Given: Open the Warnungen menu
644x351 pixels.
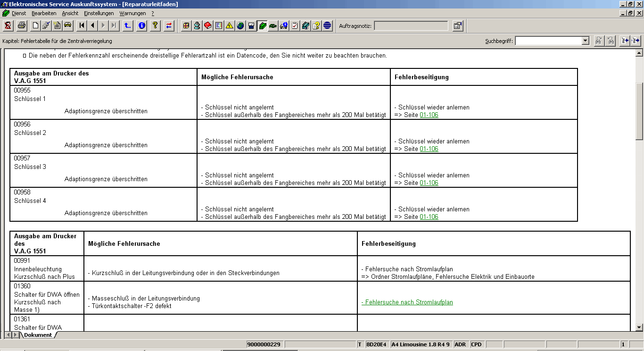Looking at the screenshot, I should pyautogui.click(x=132, y=13).
